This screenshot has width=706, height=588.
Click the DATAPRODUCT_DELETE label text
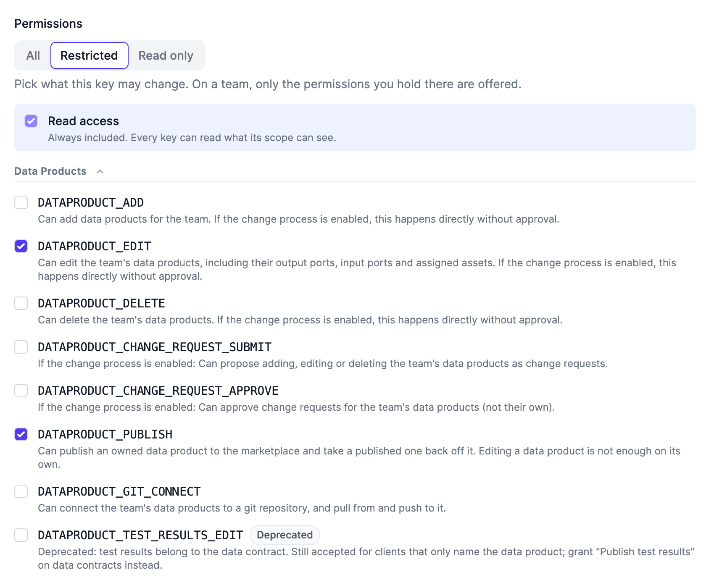(x=101, y=303)
